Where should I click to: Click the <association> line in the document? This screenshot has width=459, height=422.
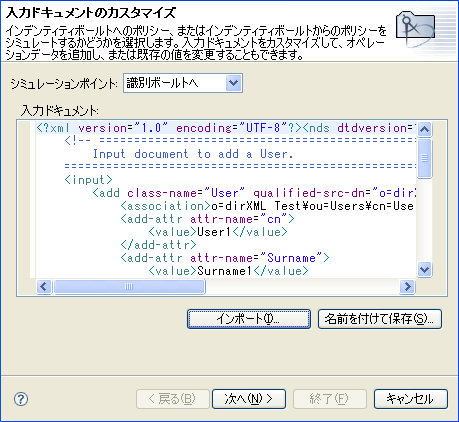[267, 206]
